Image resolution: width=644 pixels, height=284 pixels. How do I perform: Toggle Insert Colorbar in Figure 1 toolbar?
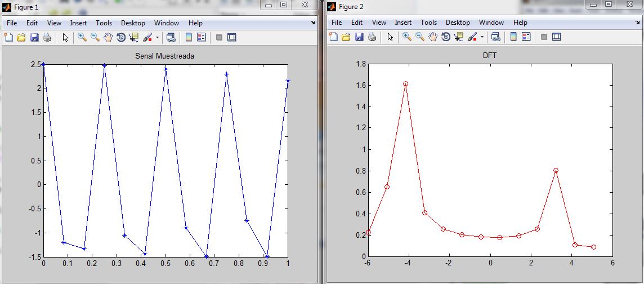(189, 38)
